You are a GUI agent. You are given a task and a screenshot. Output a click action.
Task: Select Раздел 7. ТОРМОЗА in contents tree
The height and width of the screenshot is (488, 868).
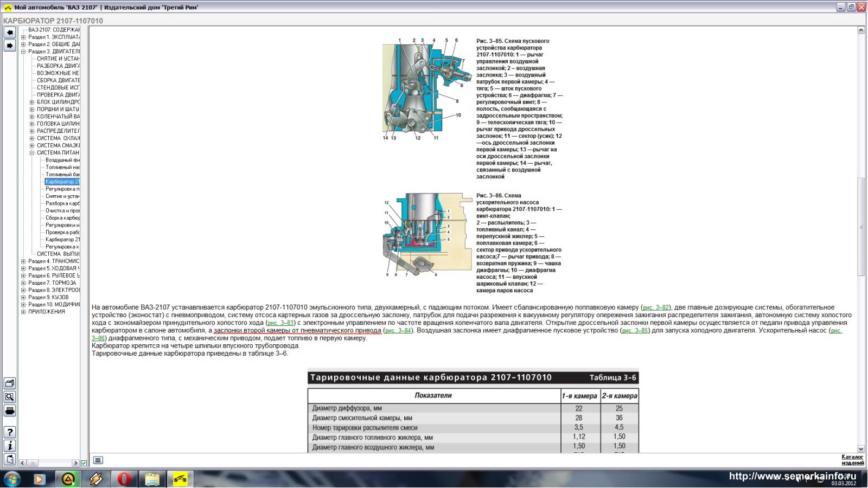click(52, 283)
